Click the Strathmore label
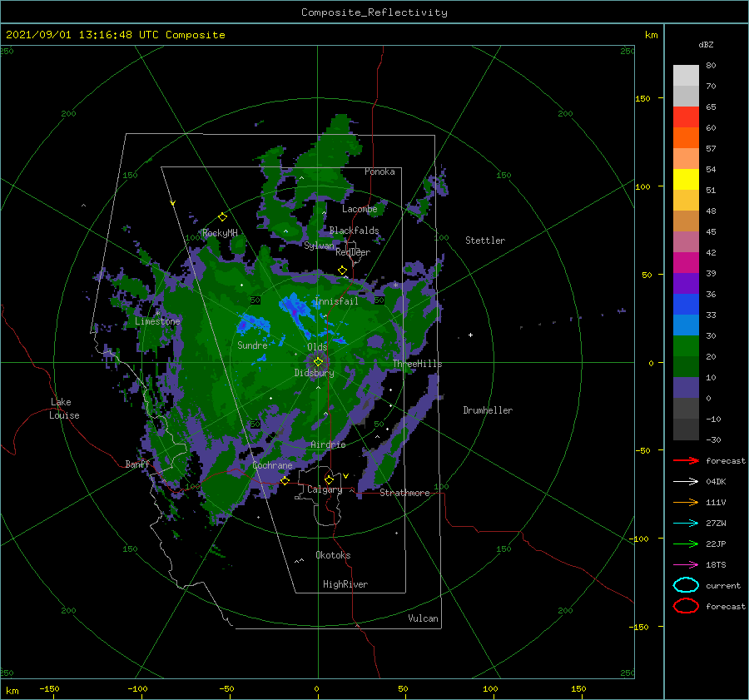 click(x=404, y=493)
